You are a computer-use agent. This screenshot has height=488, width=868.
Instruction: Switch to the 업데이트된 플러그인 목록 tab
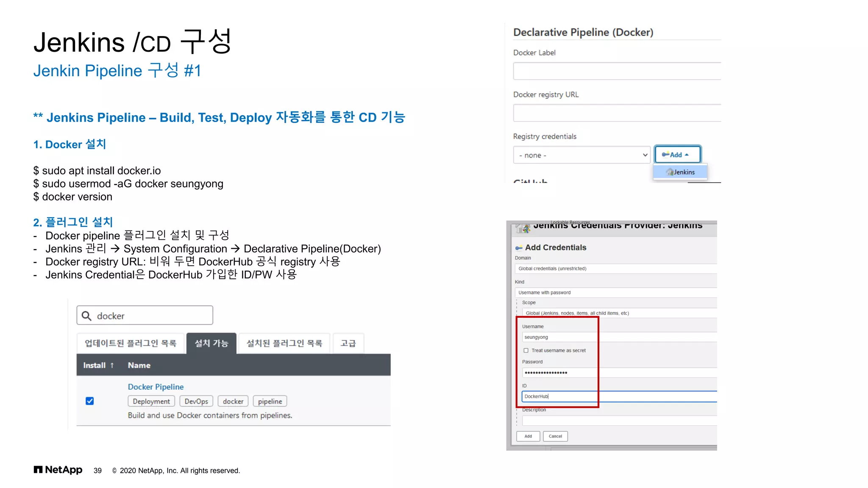click(x=131, y=343)
